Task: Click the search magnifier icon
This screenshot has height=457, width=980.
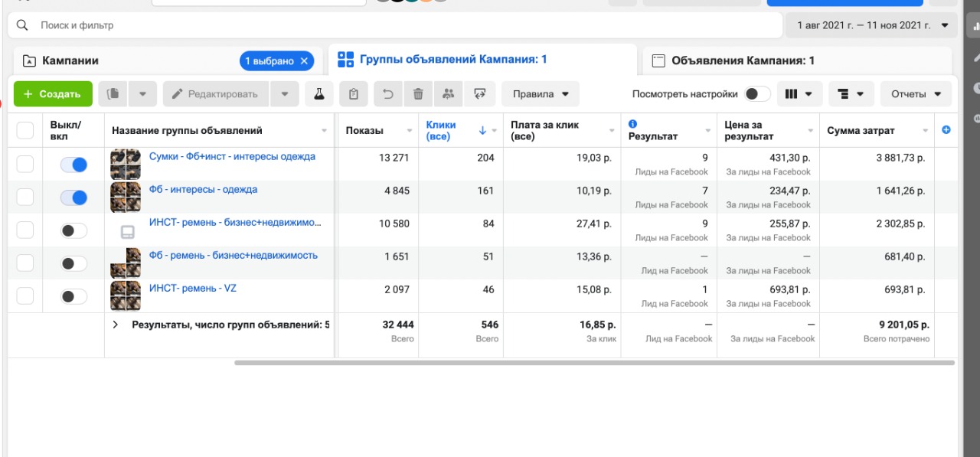Action: click(22, 25)
